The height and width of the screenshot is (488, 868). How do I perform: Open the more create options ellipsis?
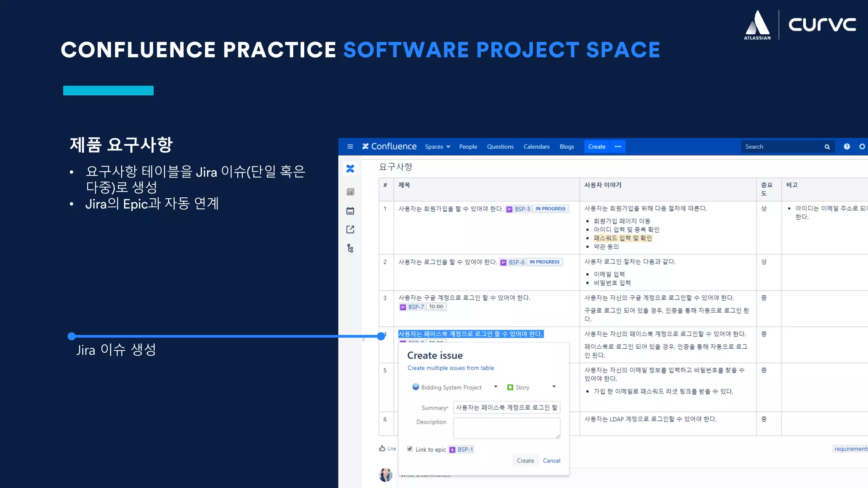618,147
